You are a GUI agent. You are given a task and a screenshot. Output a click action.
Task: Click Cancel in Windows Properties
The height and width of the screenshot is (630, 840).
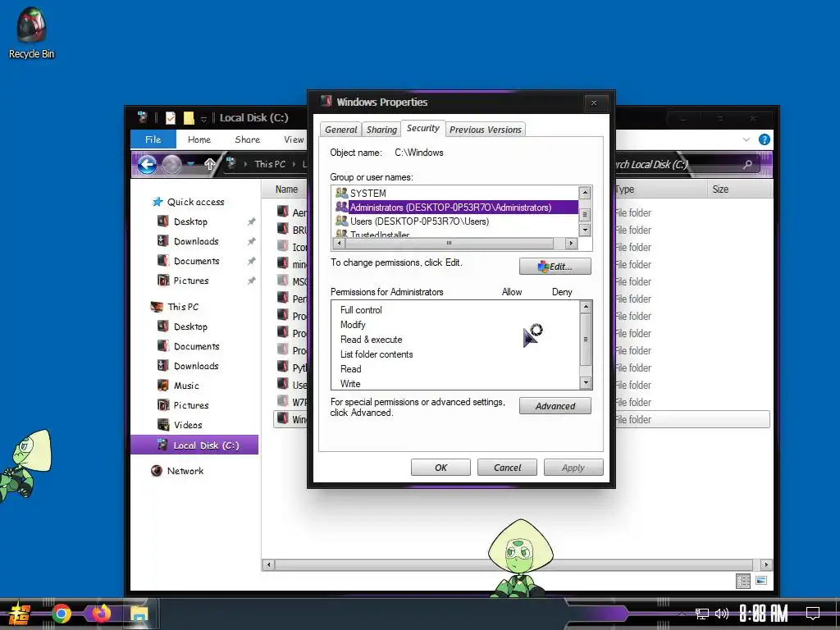coord(507,467)
